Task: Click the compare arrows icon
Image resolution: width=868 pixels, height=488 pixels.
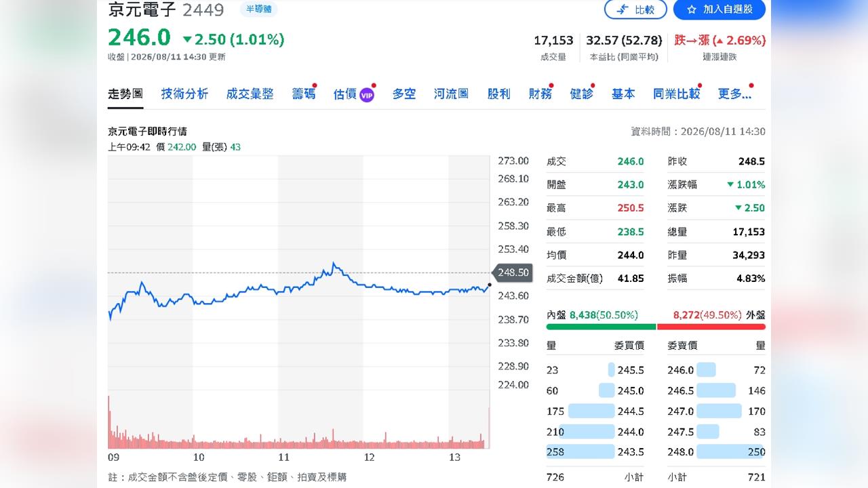Action: (622, 9)
